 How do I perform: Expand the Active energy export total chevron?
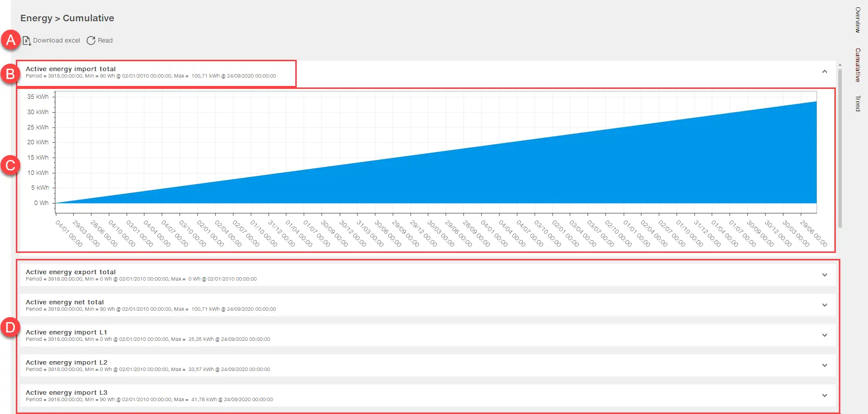[824, 275]
